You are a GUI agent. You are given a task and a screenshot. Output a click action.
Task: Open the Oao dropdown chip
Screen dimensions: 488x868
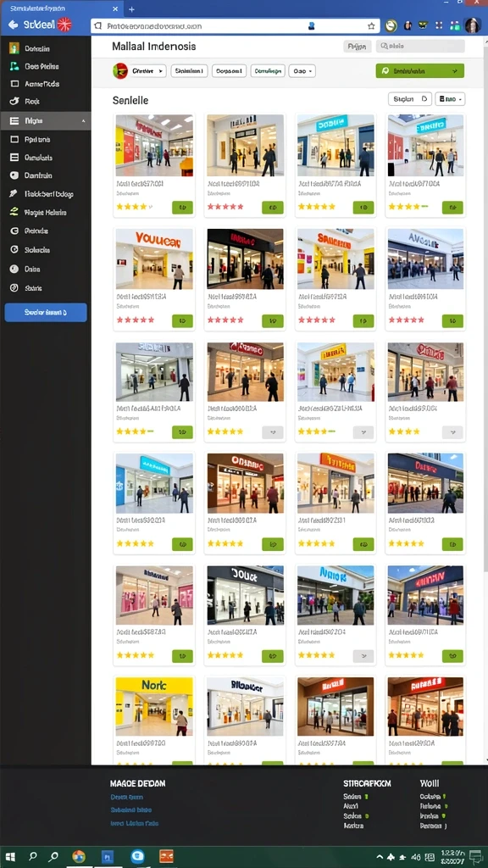point(302,71)
